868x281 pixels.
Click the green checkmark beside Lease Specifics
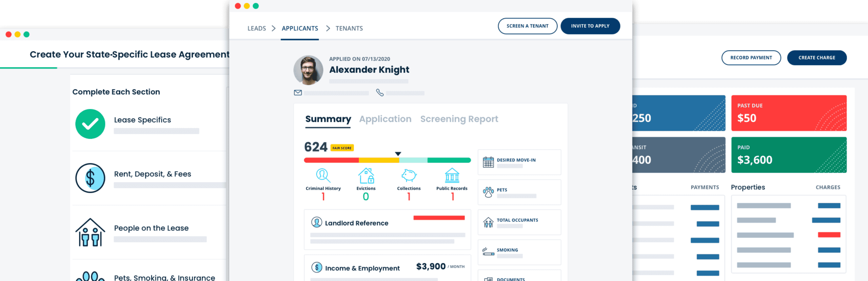(90, 124)
